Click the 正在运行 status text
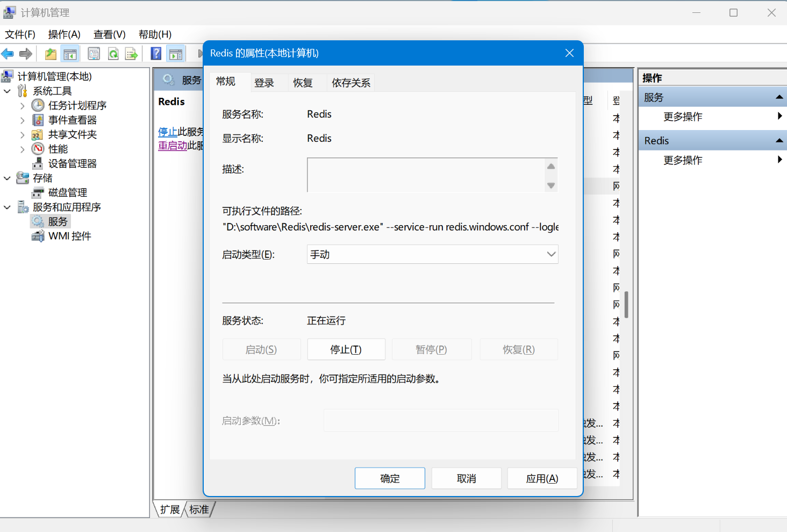Image resolution: width=787 pixels, height=532 pixels. pyautogui.click(x=326, y=321)
